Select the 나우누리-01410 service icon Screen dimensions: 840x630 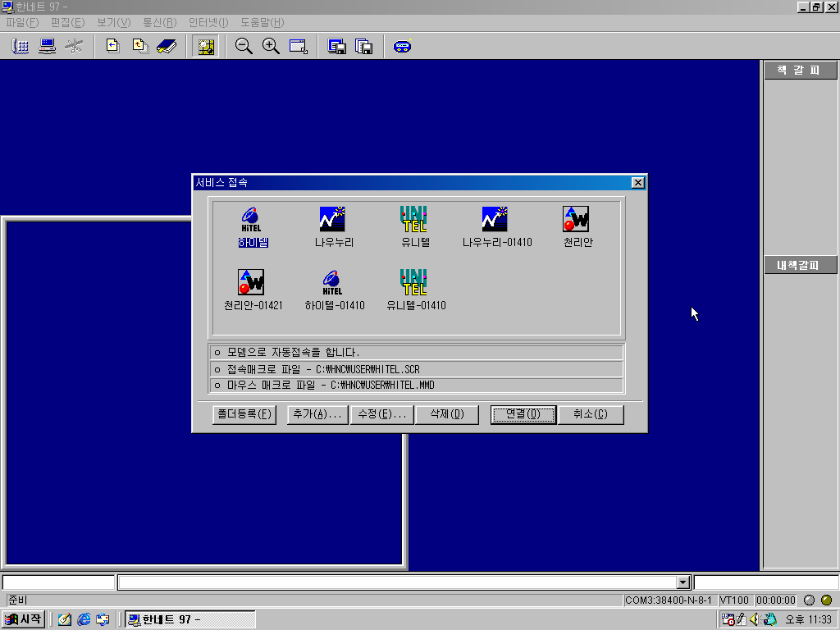tap(496, 227)
